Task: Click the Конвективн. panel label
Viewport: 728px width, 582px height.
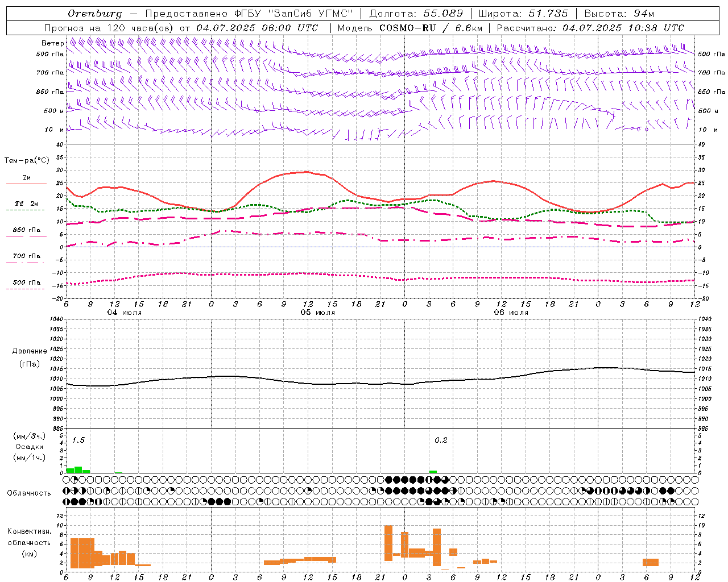Action: pos(29,531)
